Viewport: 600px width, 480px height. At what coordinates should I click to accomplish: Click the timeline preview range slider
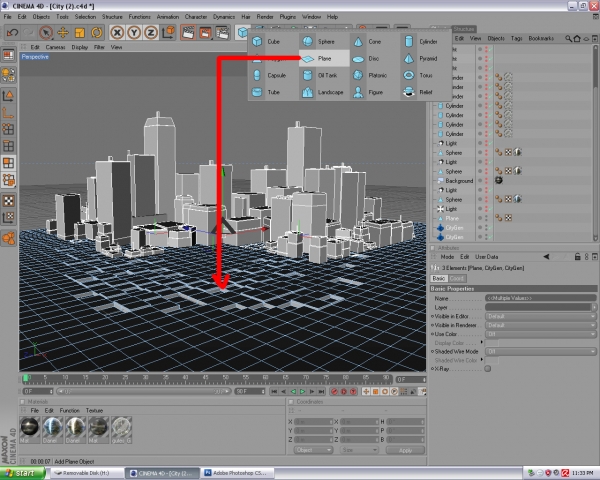[143, 392]
